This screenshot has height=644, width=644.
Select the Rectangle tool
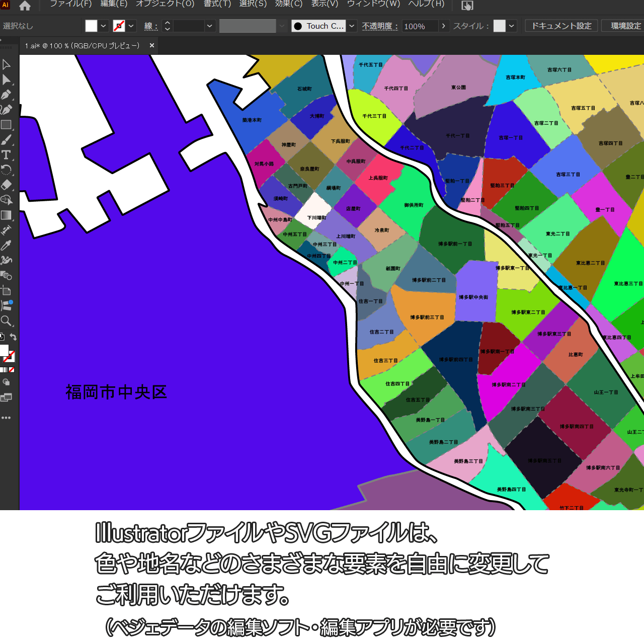click(x=7, y=125)
